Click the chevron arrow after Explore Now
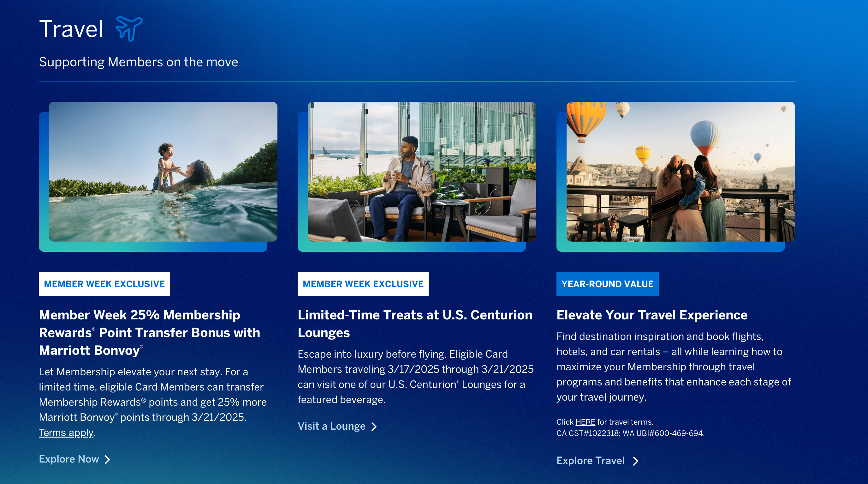868x484 pixels. coord(108,460)
